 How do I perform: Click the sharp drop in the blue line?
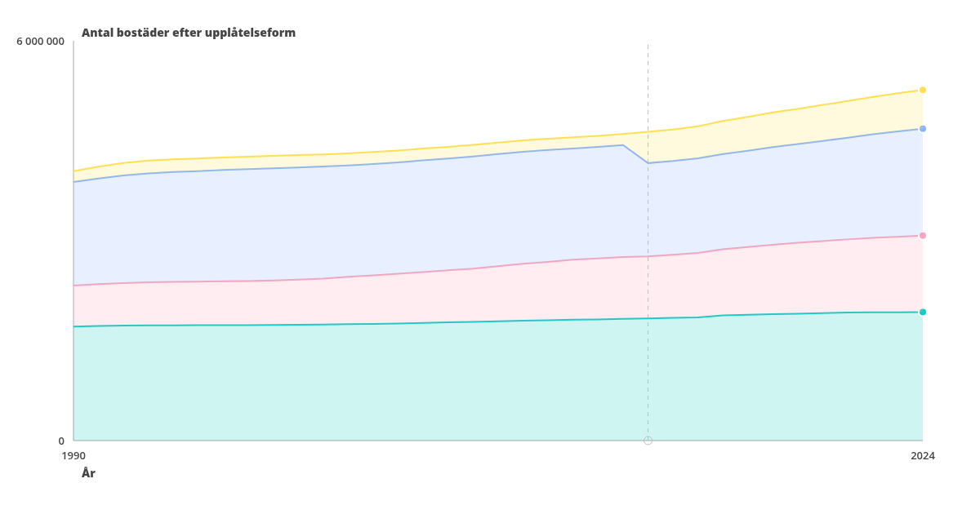tap(636, 154)
